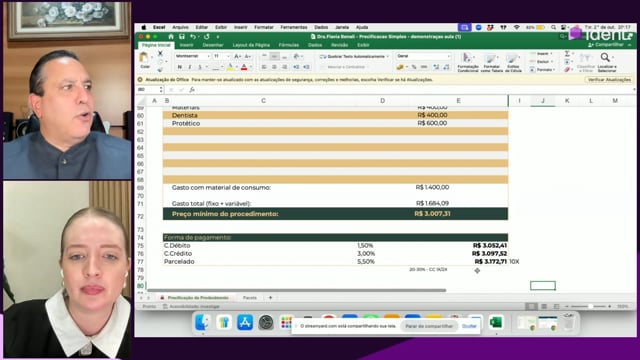Click the Home icon in Excel title bar
640x360 pixels.
[x=171, y=37]
